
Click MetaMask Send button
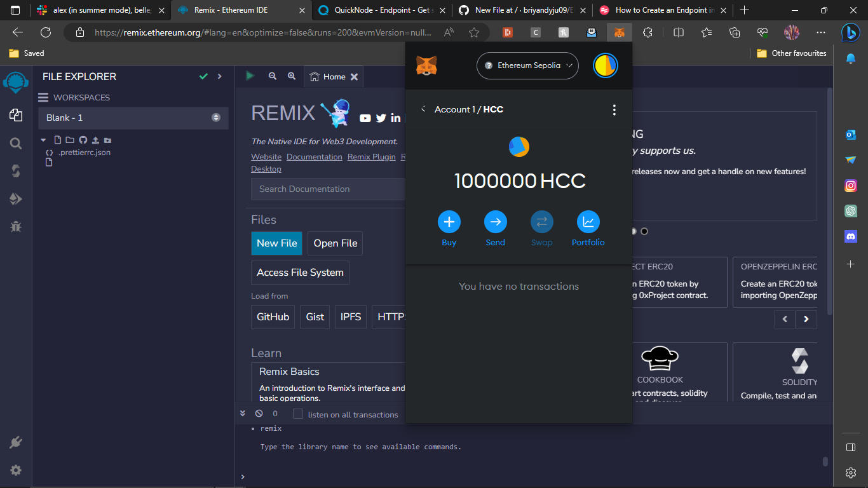496,229
